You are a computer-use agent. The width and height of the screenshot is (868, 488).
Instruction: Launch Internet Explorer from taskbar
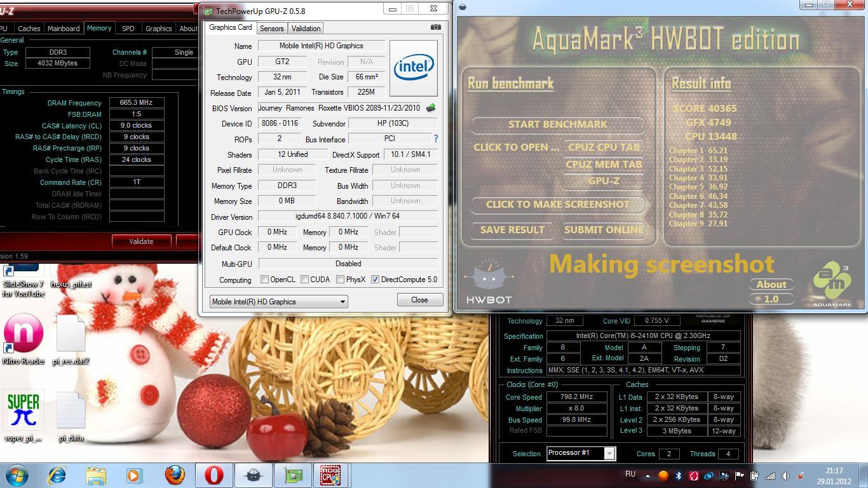[57, 475]
